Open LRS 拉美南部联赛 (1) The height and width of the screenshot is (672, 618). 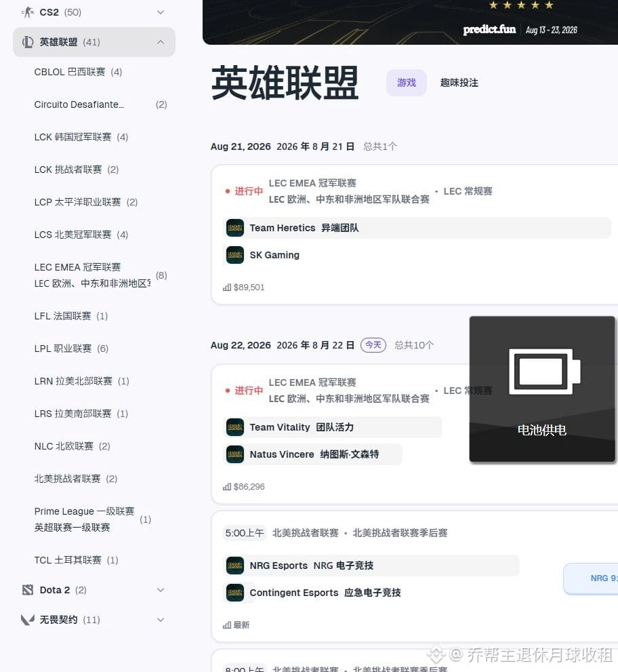(81, 414)
